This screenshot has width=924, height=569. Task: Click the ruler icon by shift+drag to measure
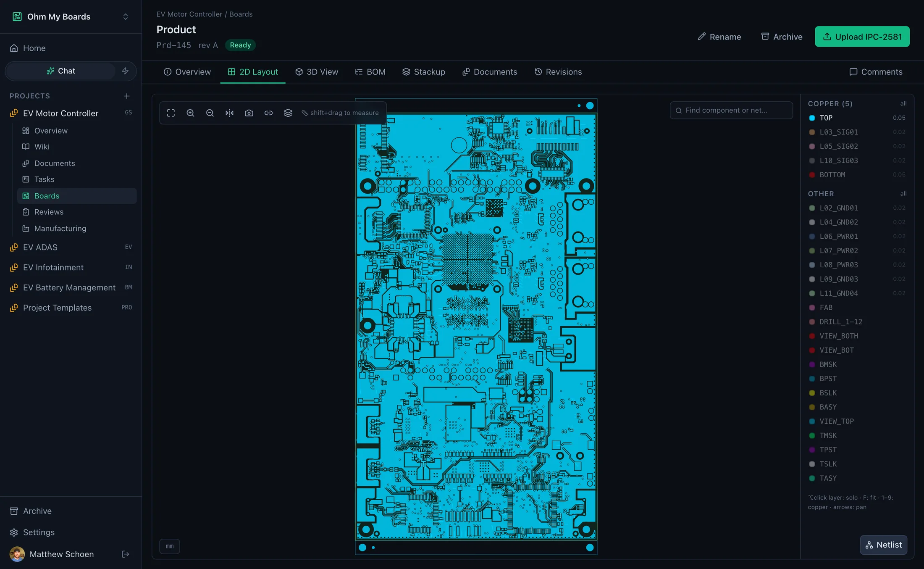(304, 113)
